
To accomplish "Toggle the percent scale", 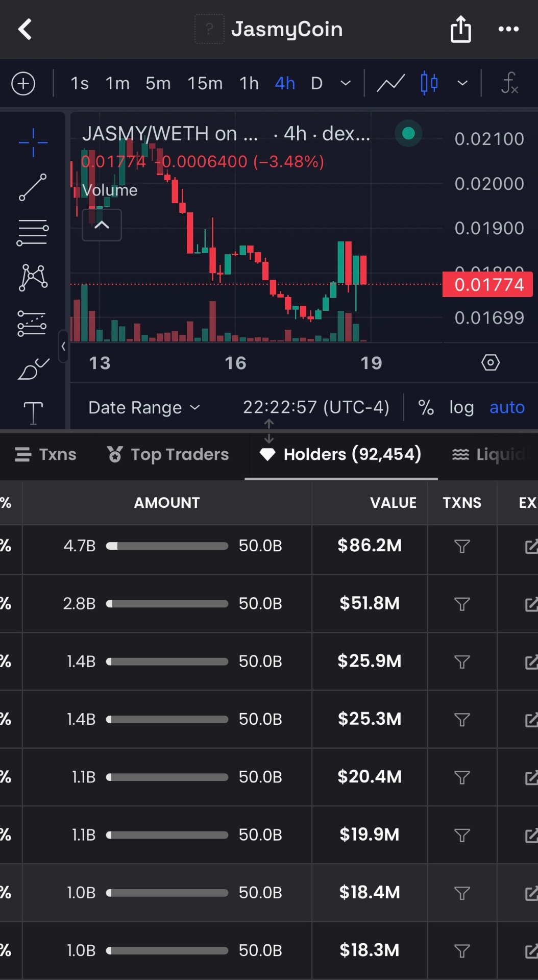I will pyautogui.click(x=426, y=407).
